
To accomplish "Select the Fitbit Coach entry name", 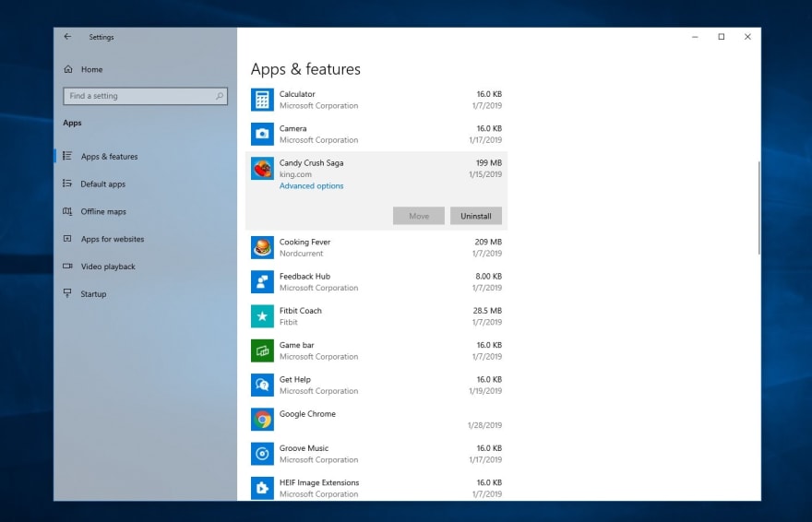I will [301, 311].
